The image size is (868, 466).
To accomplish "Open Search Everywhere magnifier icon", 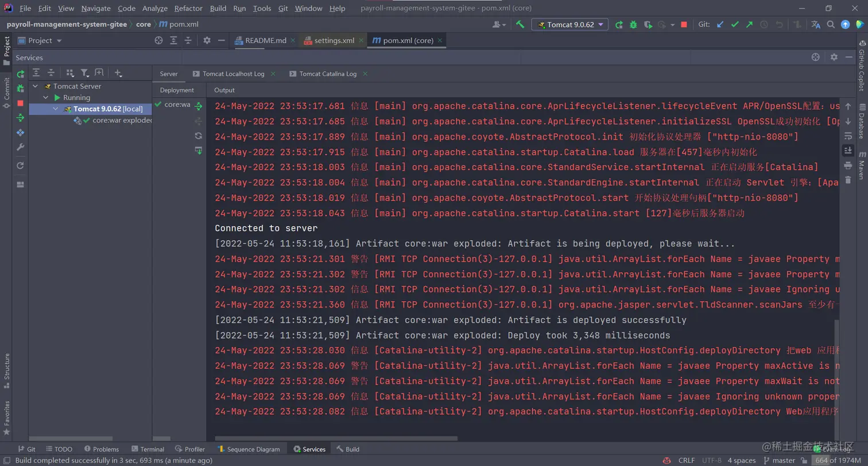I will click(x=831, y=25).
